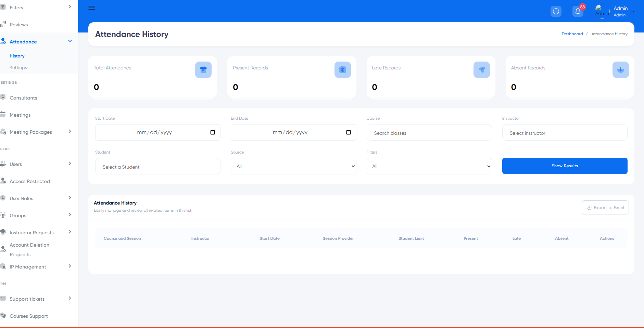Click the Absent Records download arrow icon
This screenshot has width=644, height=328.
[x=621, y=70]
